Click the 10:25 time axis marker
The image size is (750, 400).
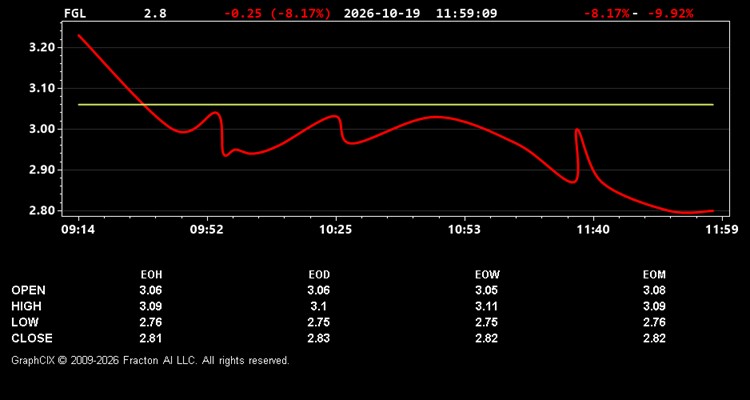pos(335,230)
